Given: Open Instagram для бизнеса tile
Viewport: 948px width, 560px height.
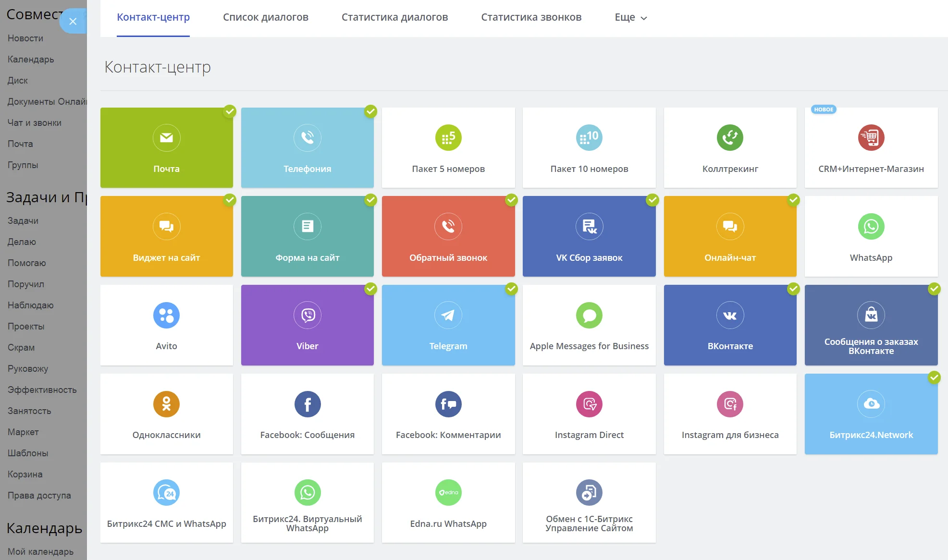Looking at the screenshot, I should pyautogui.click(x=730, y=414).
